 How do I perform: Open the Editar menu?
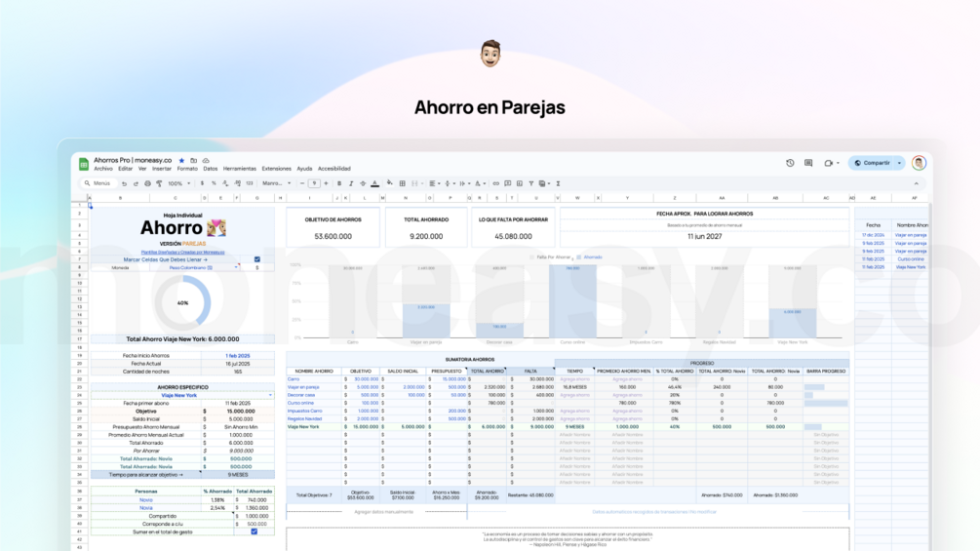pos(125,169)
